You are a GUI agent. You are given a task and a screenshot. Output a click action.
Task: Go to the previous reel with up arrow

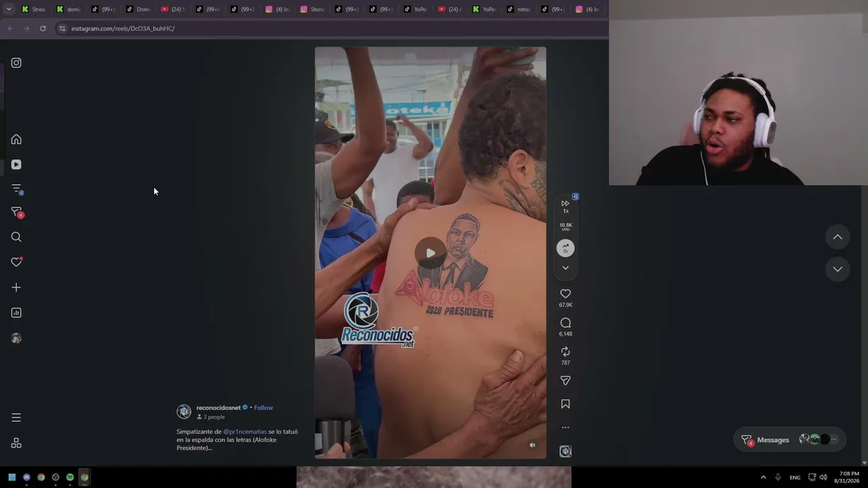point(837,237)
